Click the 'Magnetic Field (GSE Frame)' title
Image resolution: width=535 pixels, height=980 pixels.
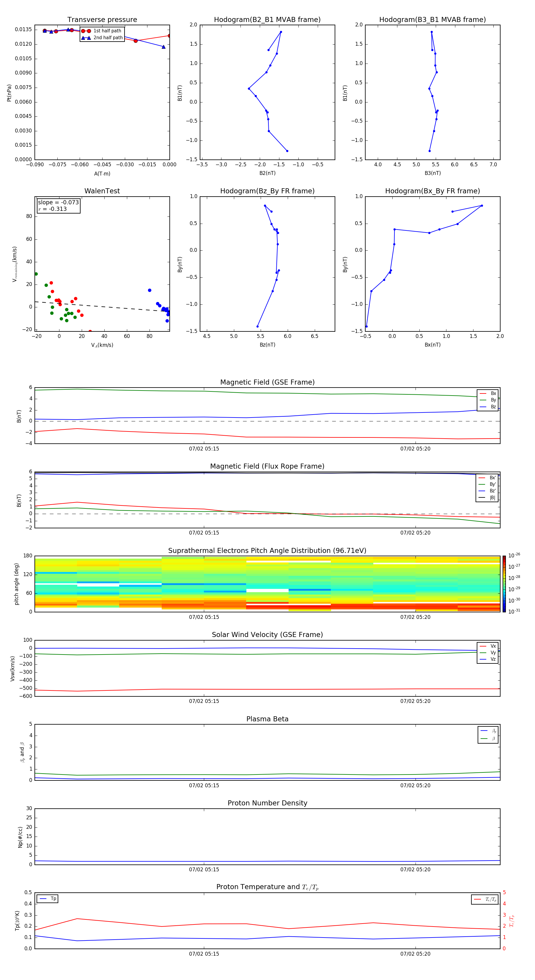[267, 382]
